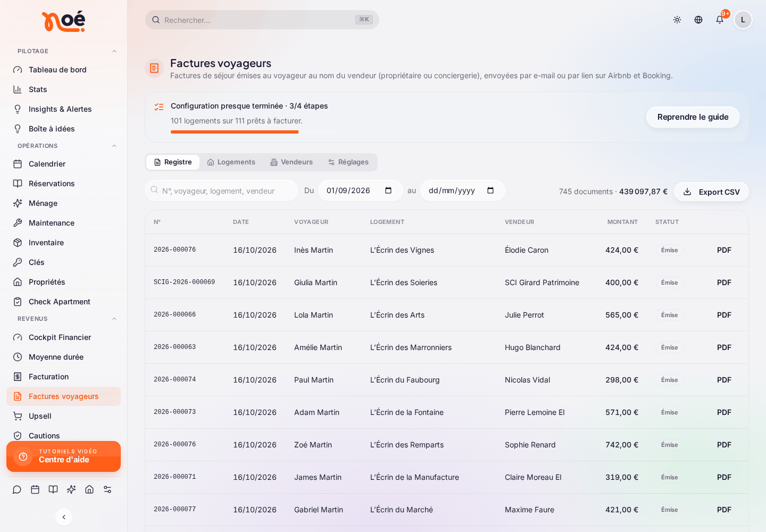
Task: Focus the N°, voyageur, logement filter field
Action: (x=221, y=190)
